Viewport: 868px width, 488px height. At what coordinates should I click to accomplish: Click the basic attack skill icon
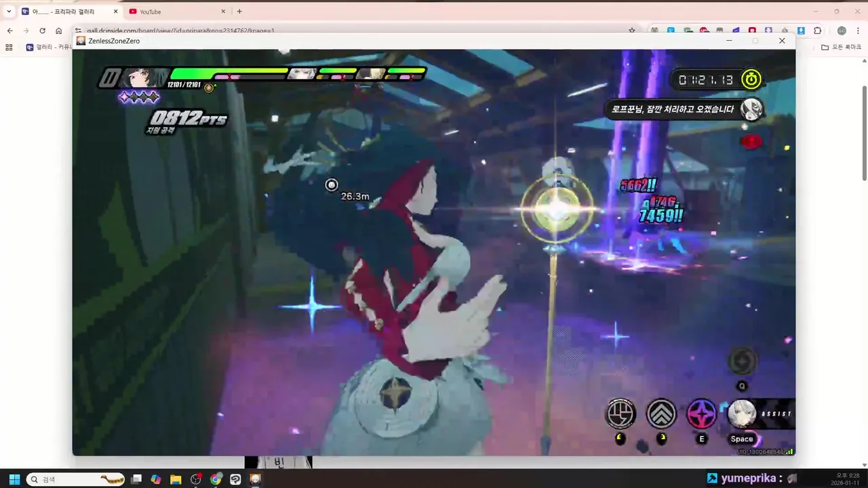click(x=620, y=413)
